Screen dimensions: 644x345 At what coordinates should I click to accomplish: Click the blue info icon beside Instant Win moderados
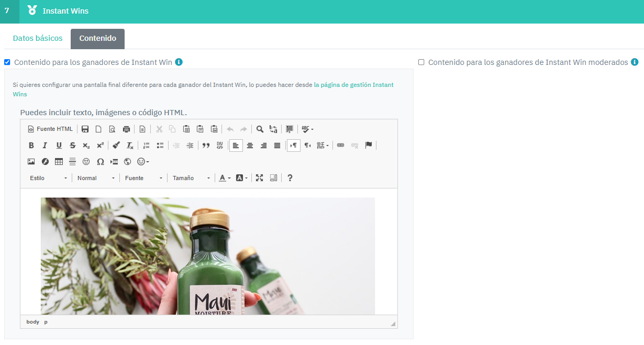[x=635, y=62]
